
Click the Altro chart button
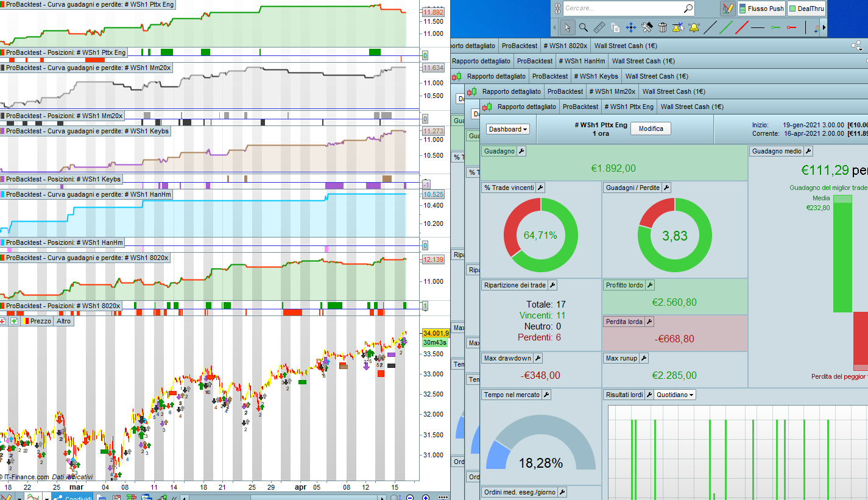(63, 321)
